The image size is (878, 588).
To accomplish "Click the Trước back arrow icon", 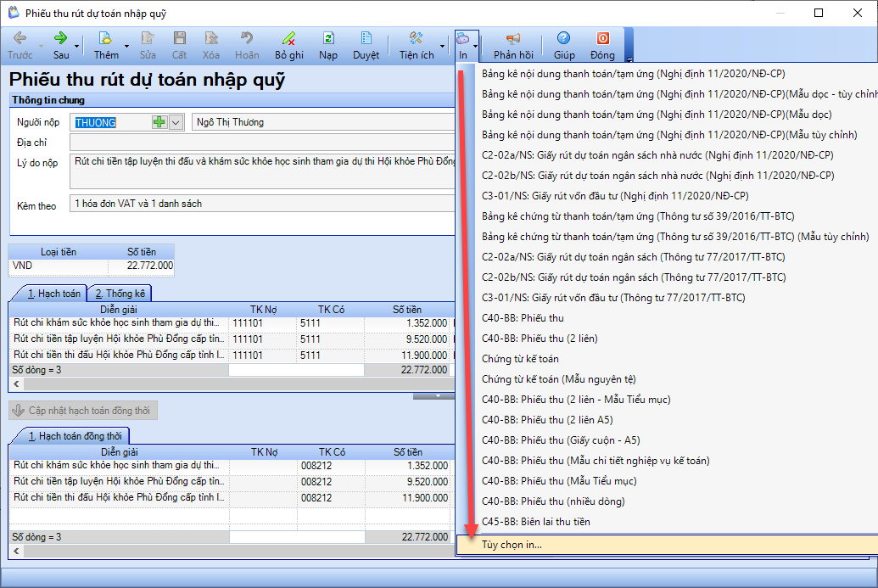I will pos(20,39).
